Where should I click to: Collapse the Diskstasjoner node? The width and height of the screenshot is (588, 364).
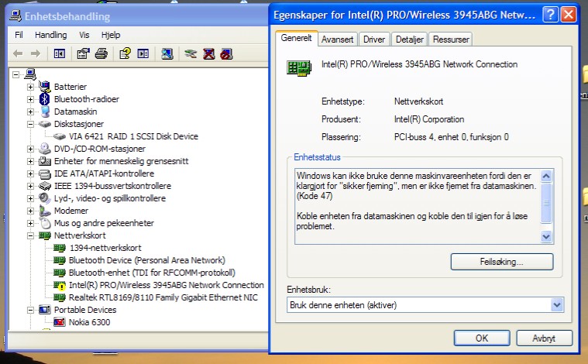[x=30, y=124]
